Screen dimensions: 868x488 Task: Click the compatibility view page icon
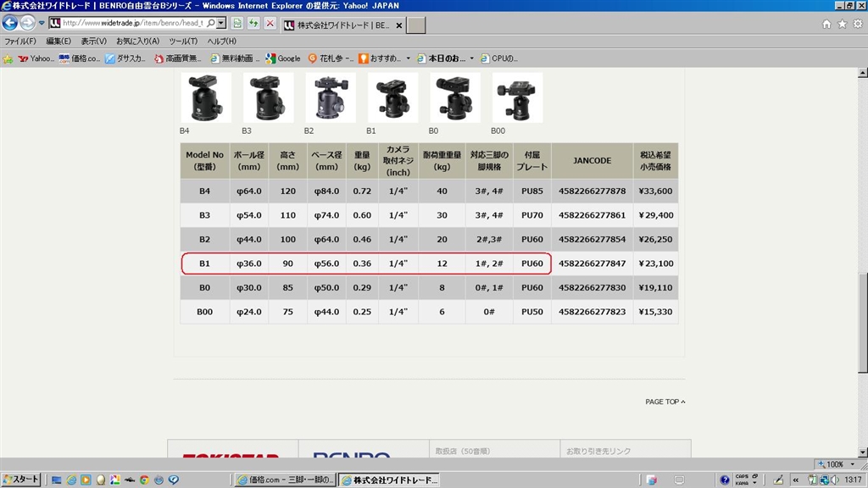click(237, 23)
